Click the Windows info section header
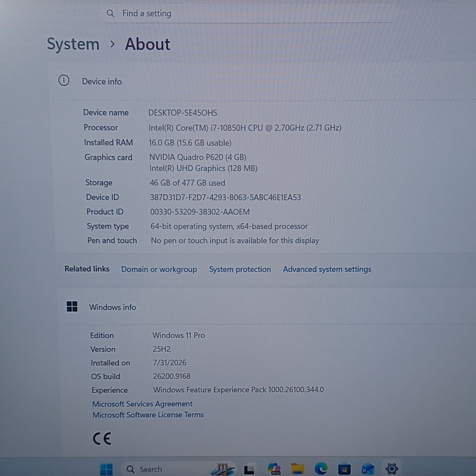The width and height of the screenshot is (476, 476). pyautogui.click(x=112, y=307)
